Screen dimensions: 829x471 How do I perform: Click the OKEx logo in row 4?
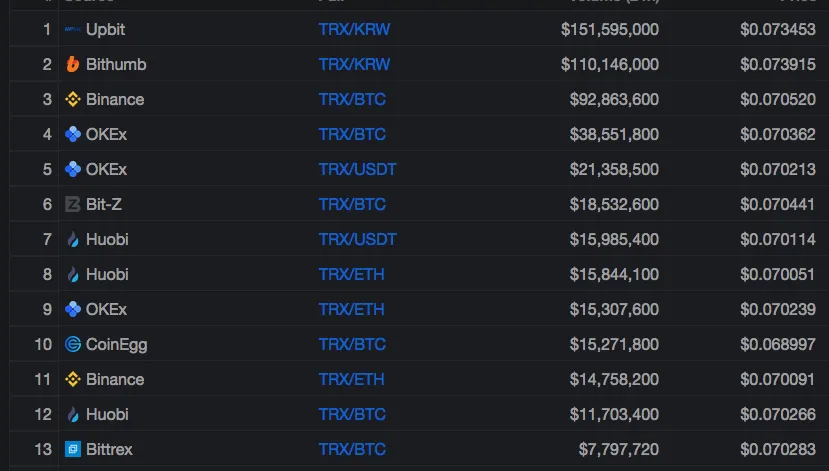pos(72,134)
